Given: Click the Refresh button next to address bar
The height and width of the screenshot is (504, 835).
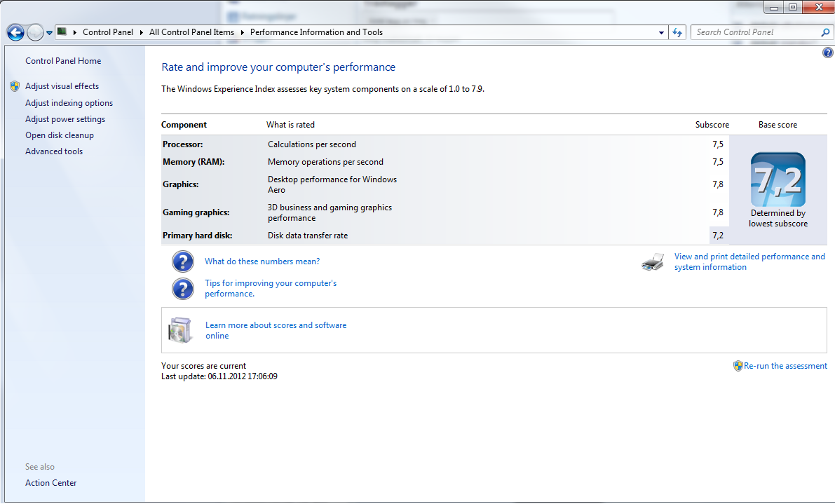Looking at the screenshot, I should pyautogui.click(x=677, y=32).
